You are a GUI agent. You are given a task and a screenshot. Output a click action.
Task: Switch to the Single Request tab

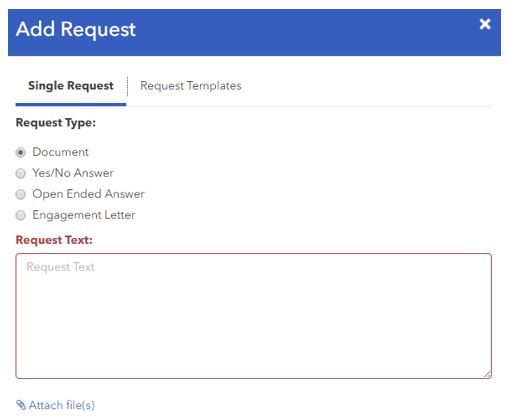(x=71, y=86)
